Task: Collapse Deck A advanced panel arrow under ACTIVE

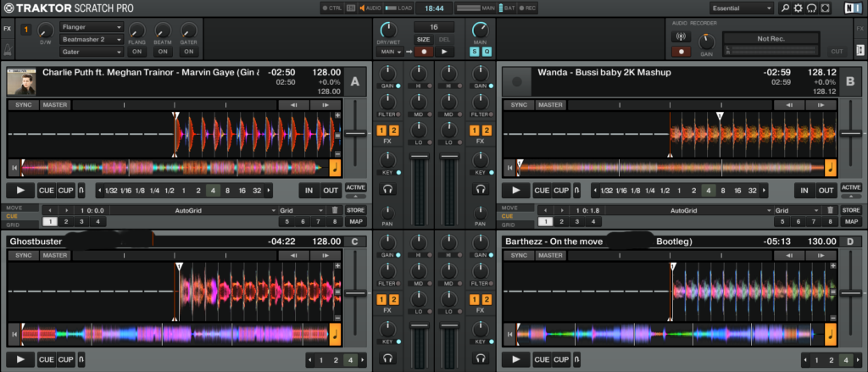Action: tap(355, 196)
